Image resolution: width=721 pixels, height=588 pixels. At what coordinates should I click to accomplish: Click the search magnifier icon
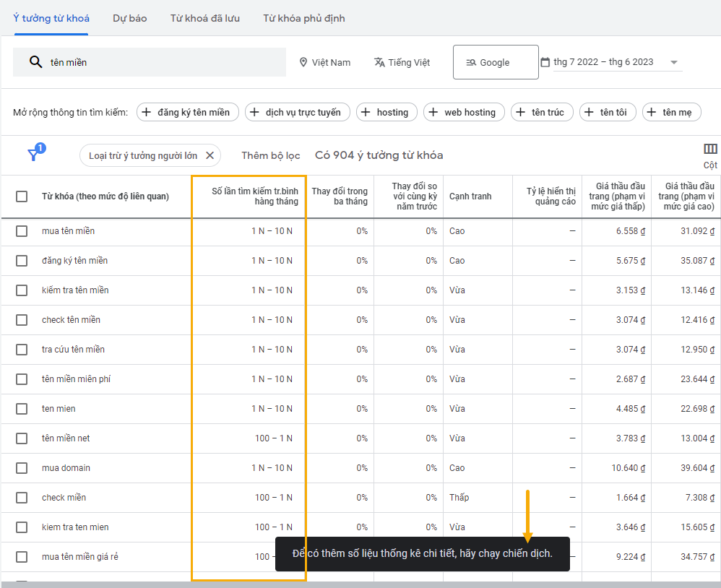tap(35, 62)
